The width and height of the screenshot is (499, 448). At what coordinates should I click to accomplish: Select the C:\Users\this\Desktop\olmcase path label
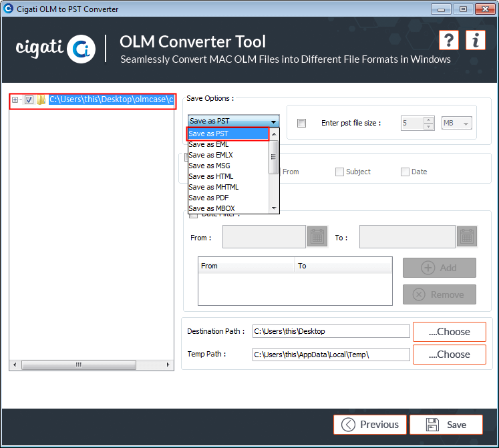(112, 99)
